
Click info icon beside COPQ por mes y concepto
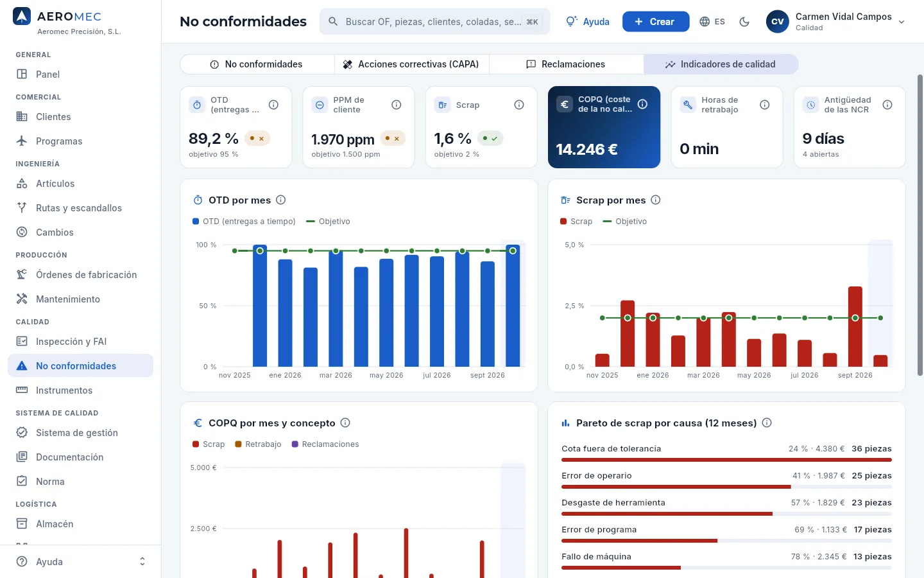[345, 423]
